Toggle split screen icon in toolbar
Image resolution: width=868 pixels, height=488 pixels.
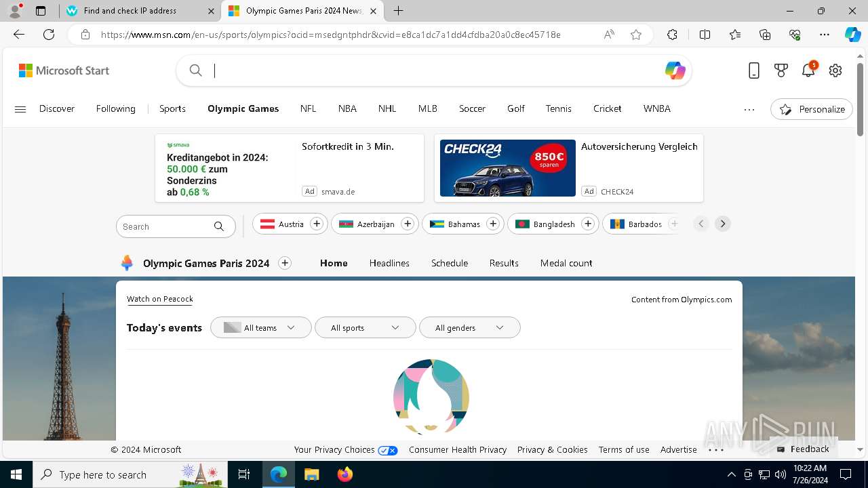(x=705, y=35)
